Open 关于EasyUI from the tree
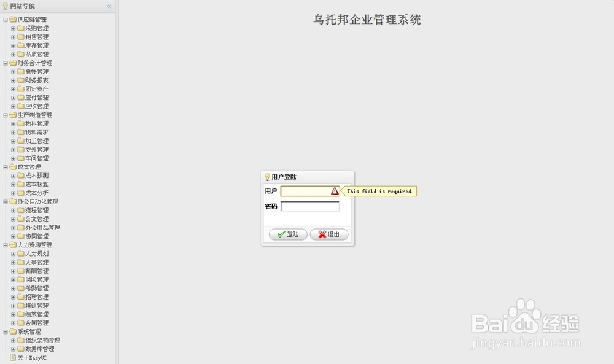614x364 pixels. pos(30,357)
